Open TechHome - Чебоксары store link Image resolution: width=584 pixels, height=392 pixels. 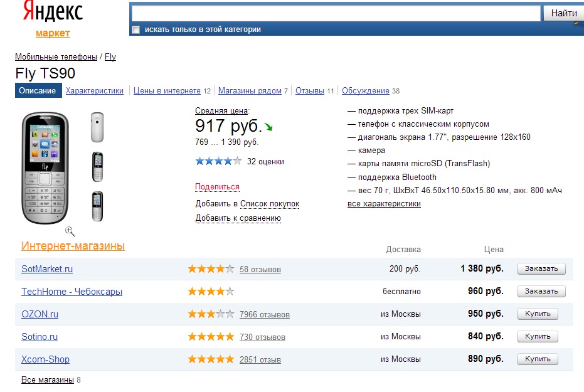(72, 292)
